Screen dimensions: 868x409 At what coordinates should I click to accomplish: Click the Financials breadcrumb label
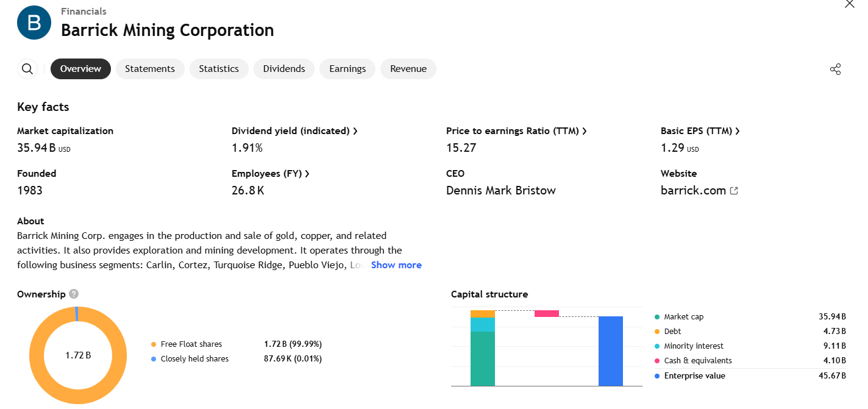pyautogui.click(x=84, y=11)
